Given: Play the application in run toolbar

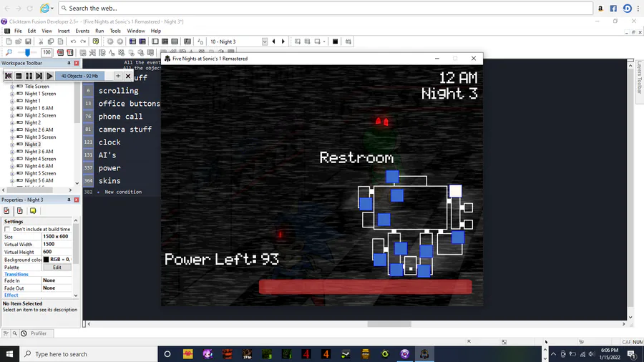Looking at the screenshot, I should coord(49,76).
